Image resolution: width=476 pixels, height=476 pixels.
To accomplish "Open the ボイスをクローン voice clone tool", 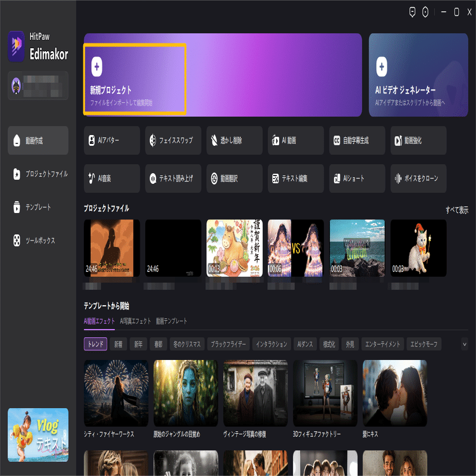I will 418,178.
